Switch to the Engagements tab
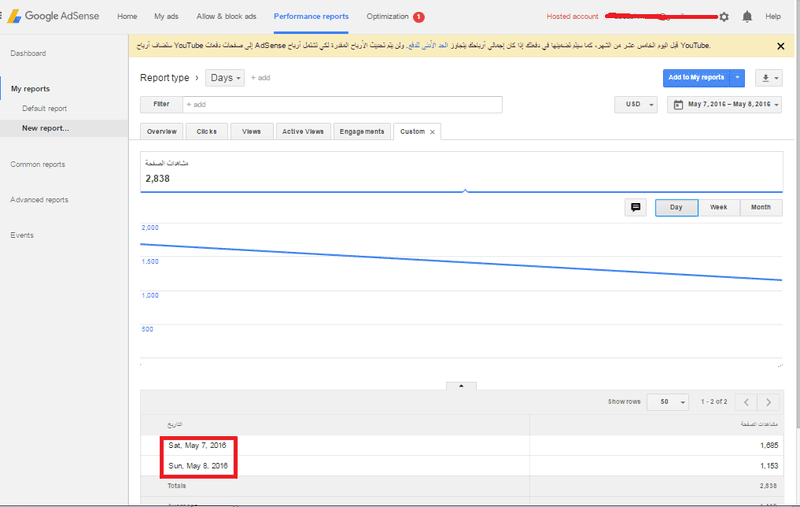The width and height of the screenshot is (800, 507). 362,132
